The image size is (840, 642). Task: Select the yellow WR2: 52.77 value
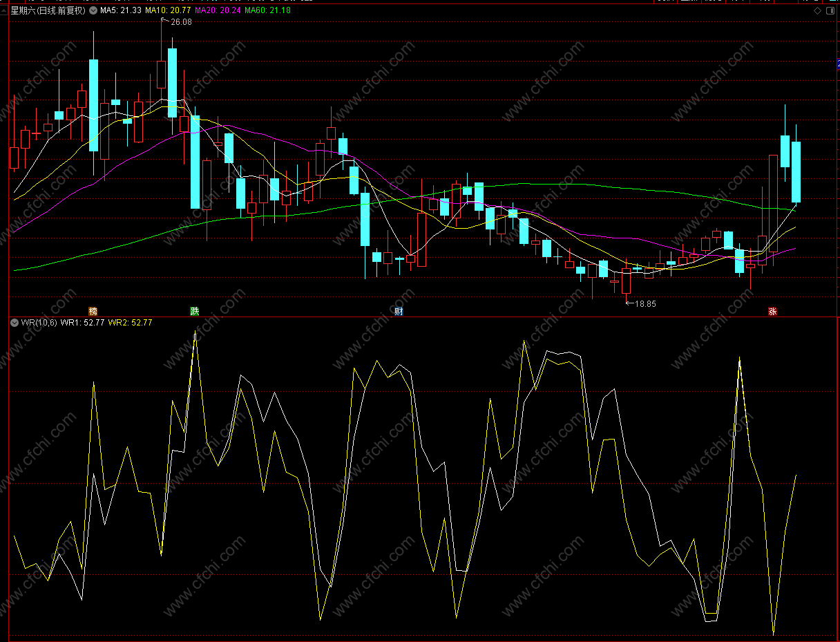(131, 322)
